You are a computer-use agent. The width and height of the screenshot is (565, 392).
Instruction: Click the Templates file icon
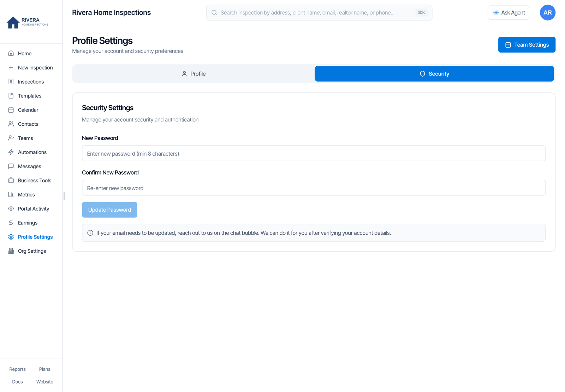coord(11,96)
